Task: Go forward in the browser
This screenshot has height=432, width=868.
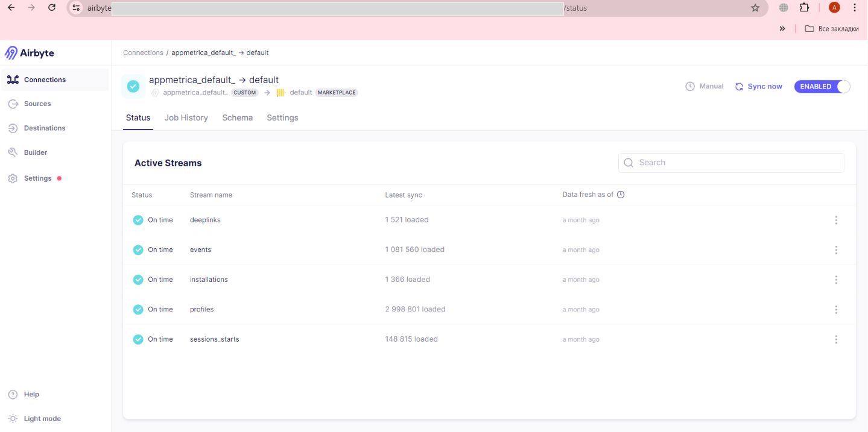Action: click(x=31, y=8)
